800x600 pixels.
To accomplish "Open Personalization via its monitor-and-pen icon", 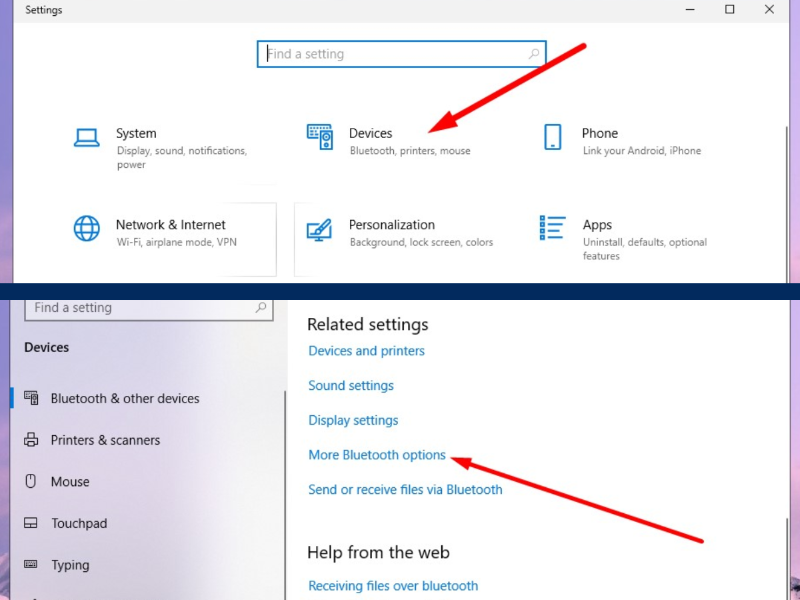I will tap(319, 231).
